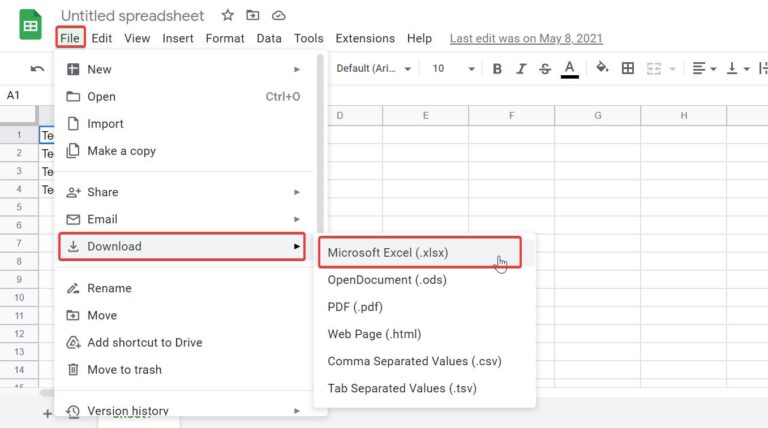Choose Move in File menu

tap(183, 315)
